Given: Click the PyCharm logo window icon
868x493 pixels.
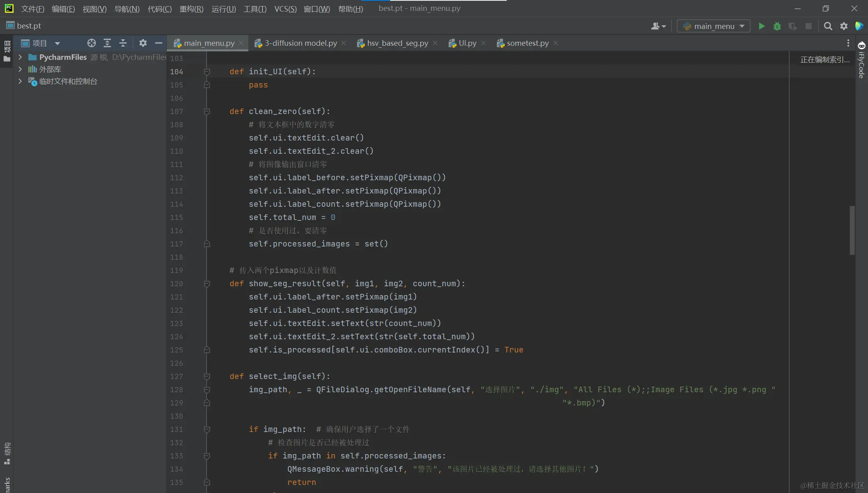Looking at the screenshot, I should pyautogui.click(x=9, y=8).
